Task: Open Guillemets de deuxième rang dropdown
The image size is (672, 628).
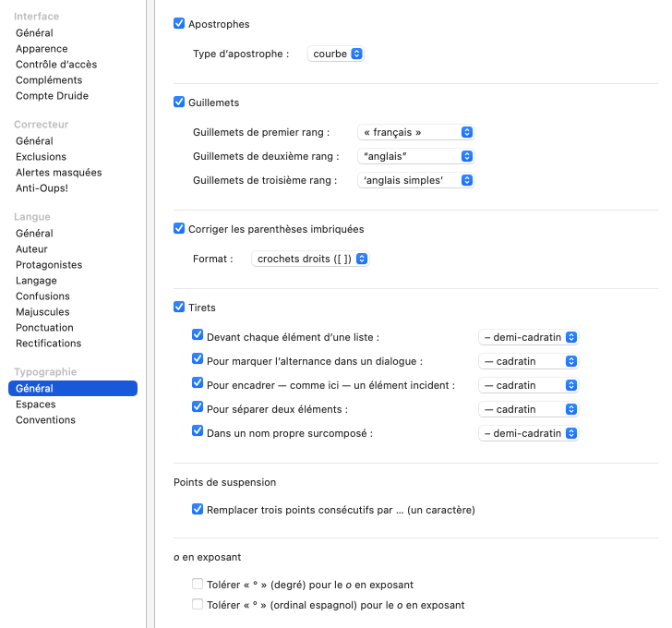Action: (415, 156)
